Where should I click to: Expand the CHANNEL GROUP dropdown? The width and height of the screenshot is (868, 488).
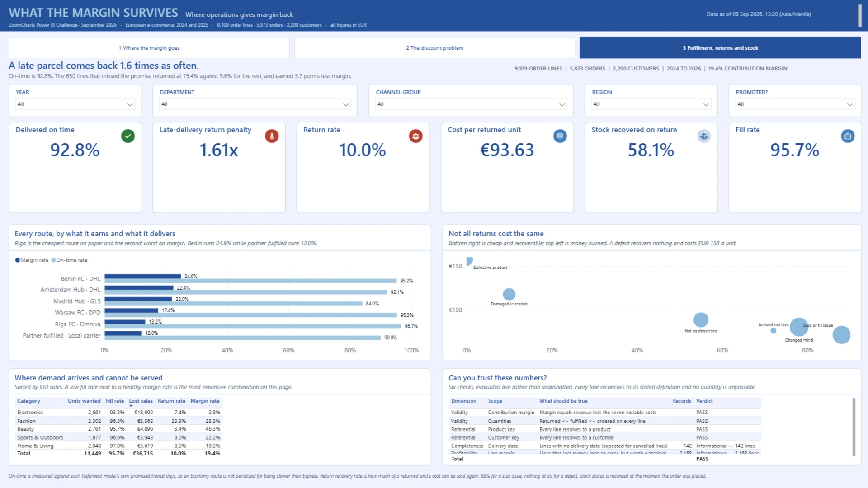click(x=471, y=104)
